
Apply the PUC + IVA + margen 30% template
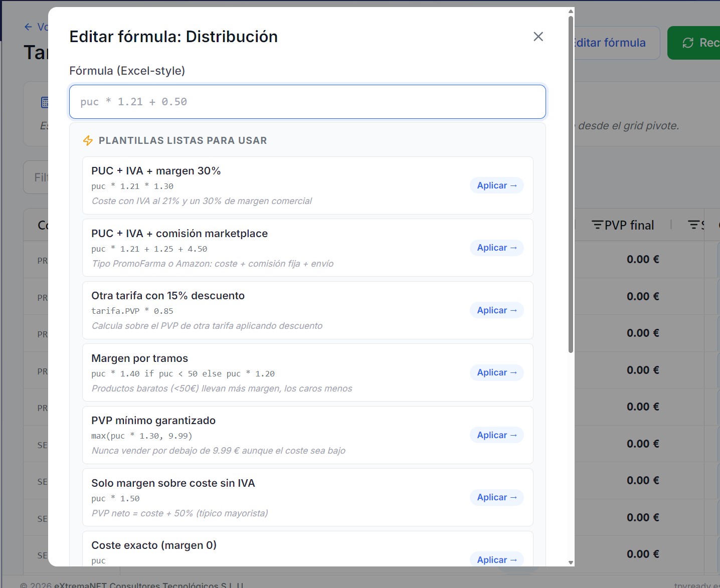497,185
